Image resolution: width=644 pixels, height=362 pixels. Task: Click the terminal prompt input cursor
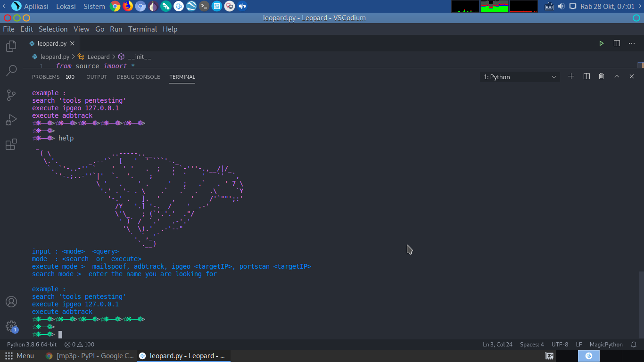coord(60,334)
